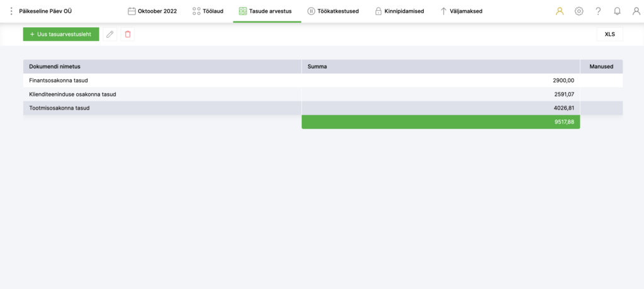
Task: Click the Dokumendi nimetus column header
Action: (x=162, y=67)
